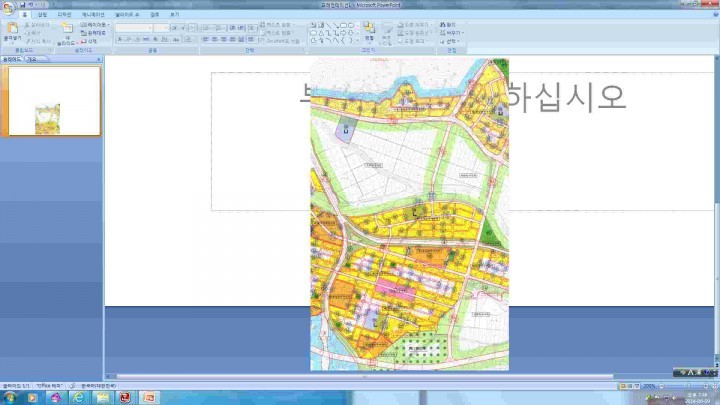
Task: Click the Replace (바꾸기) button
Action: pyautogui.click(x=449, y=32)
